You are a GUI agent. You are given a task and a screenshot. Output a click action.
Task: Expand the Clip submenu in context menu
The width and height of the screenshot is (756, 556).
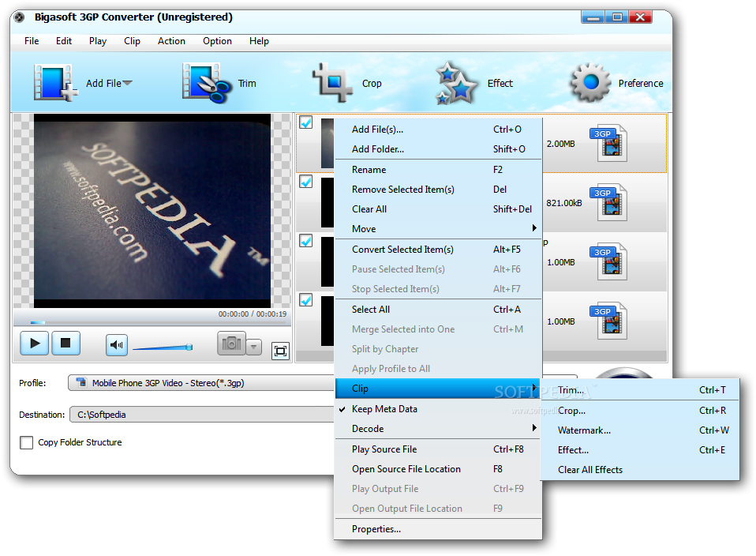438,389
